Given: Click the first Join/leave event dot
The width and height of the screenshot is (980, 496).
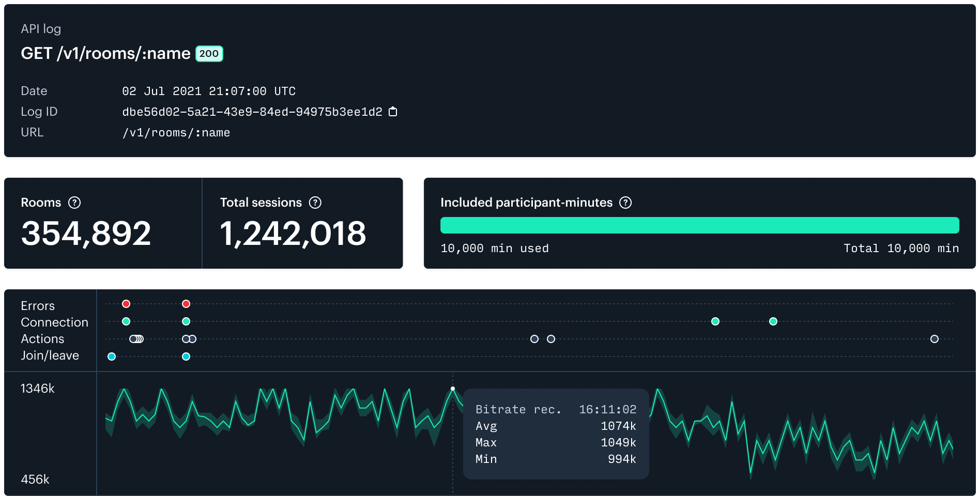Looking at the screenshot, I should (x=112, y=356).
